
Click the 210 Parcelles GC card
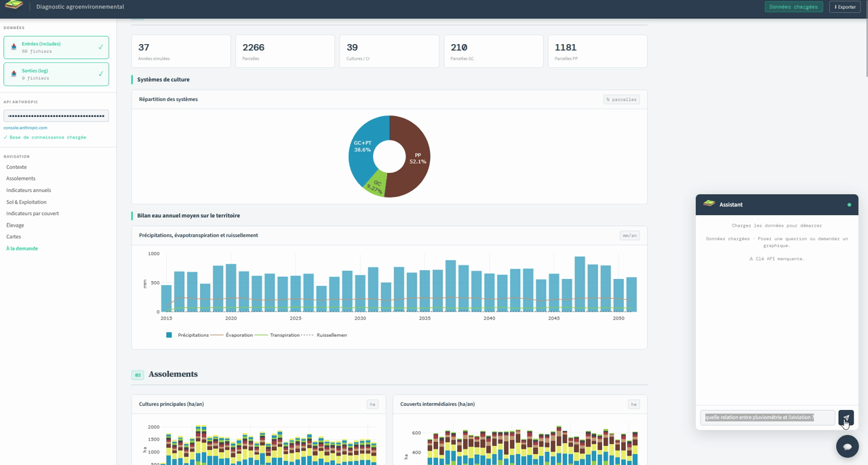click(x=494, y=51)
